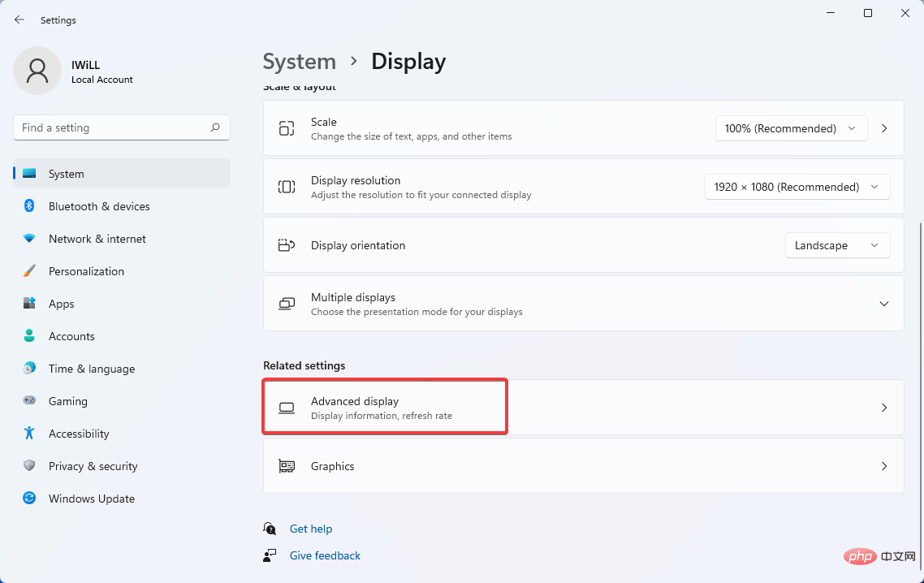The image size is (924, 583).
Task: Click the Windows Update sync icon
Action: 29,498
